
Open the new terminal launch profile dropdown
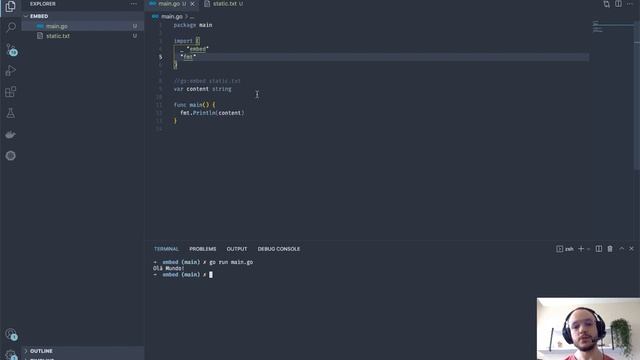(x=588, y=249)
